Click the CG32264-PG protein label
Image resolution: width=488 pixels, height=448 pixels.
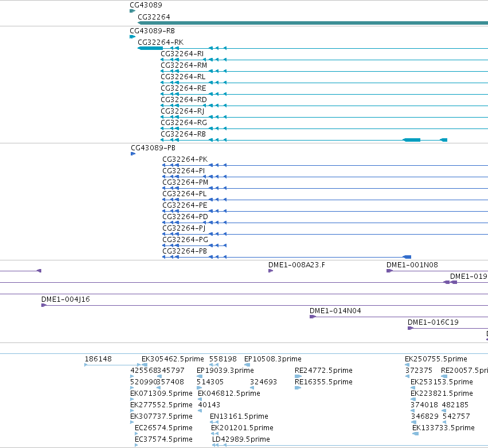point(185,240)
